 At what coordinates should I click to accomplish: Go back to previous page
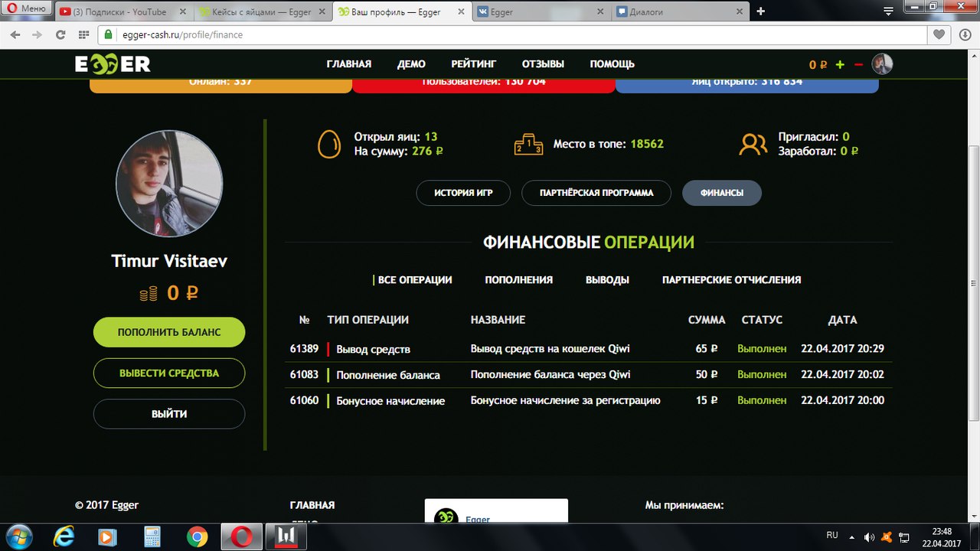tap(16, 35)
